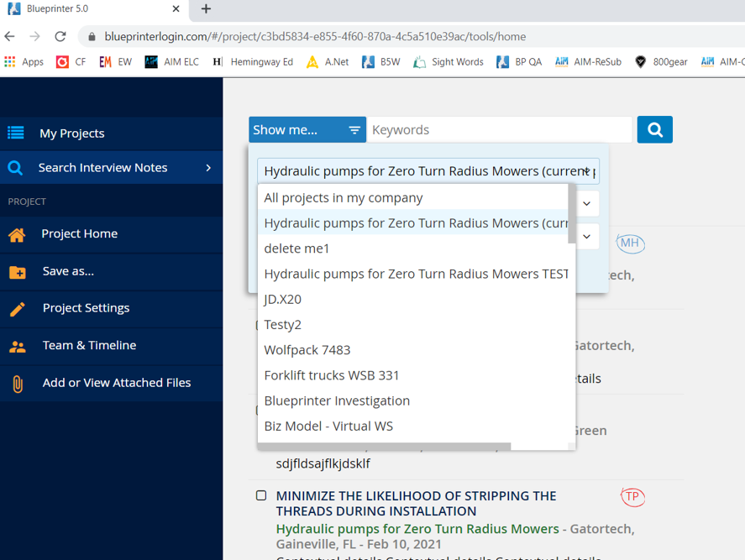Select Biz Model - Virtual WS option

pos(413,426)
